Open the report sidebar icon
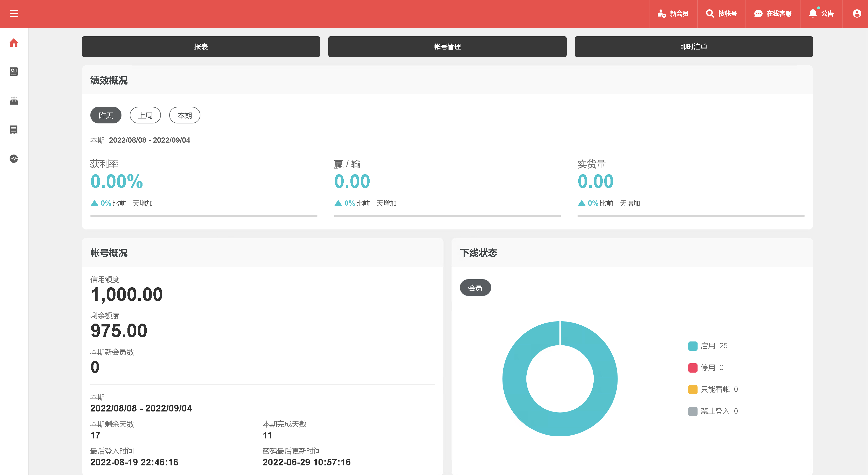This screenshot has height=475, width=868. pyautogui.click(x=14, y=71)
